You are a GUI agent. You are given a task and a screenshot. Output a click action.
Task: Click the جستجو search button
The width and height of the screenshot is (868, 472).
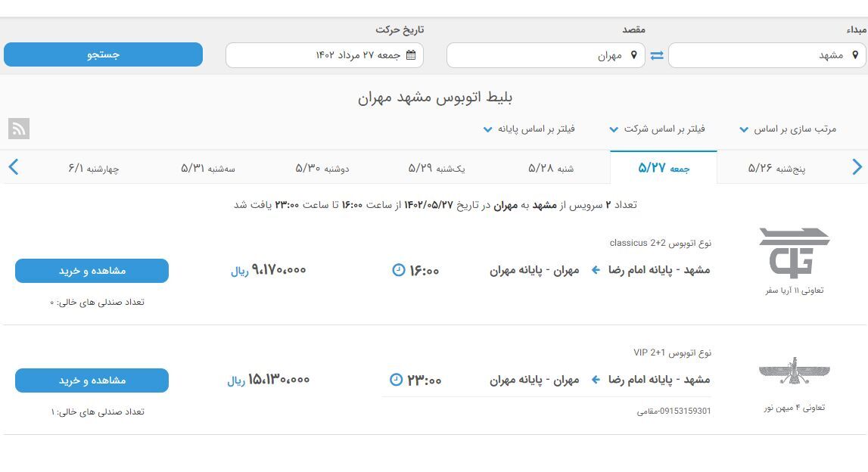point(103,54)
